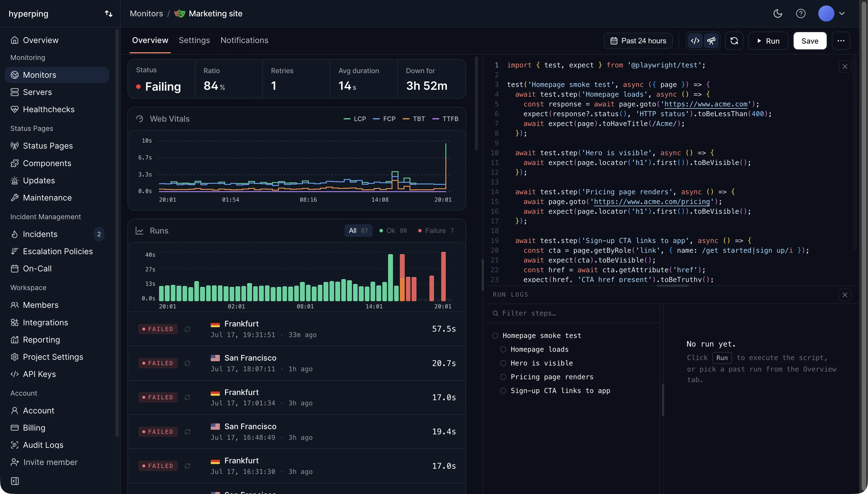
Task: Click the Web Vitals refresh gauge icon
Action: click(x=139, y=119)
